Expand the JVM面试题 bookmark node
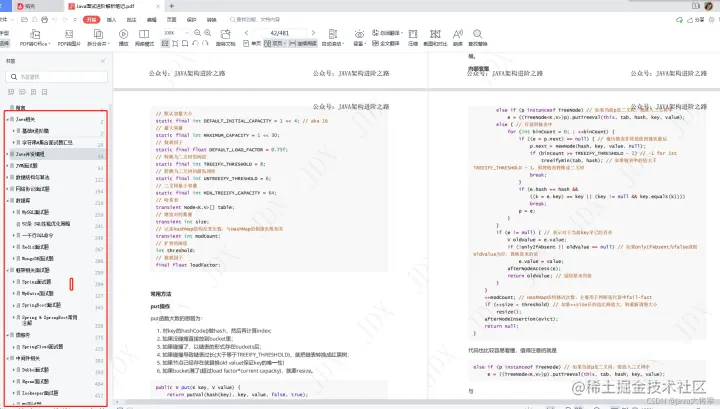Screen dimensions: 720x409 click(x=7, y=166)
